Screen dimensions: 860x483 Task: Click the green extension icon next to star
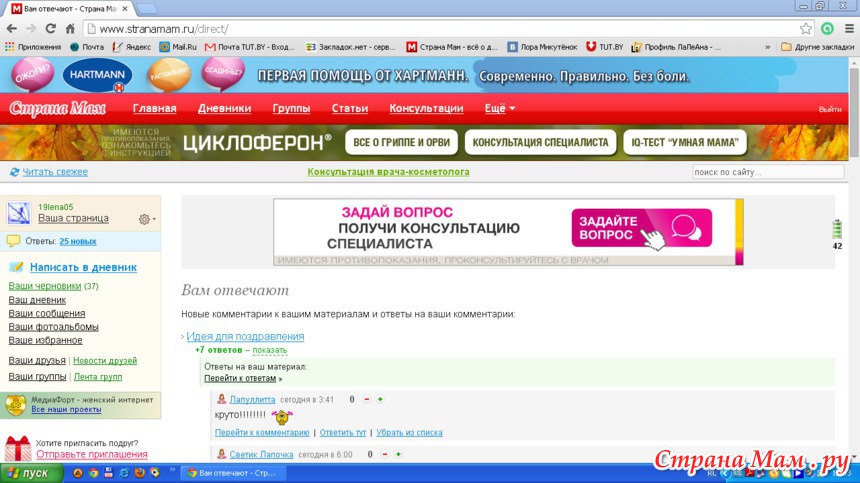pyautogui.click(x=827, y=29)
